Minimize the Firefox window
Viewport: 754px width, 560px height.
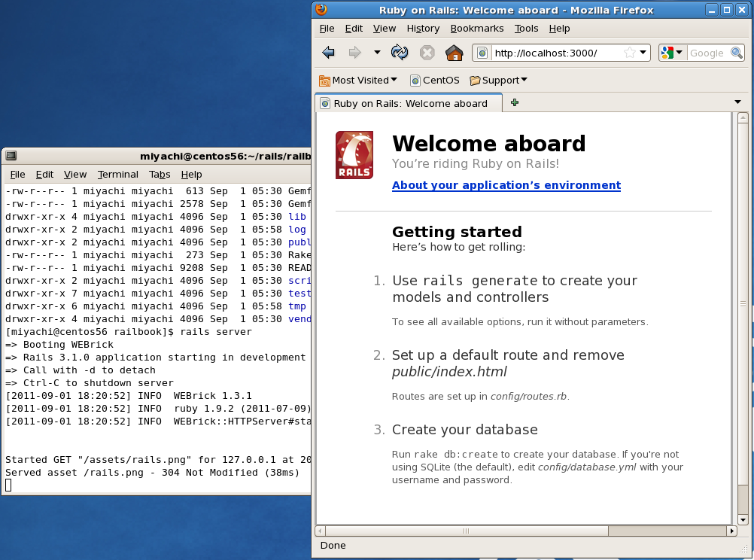712,10
